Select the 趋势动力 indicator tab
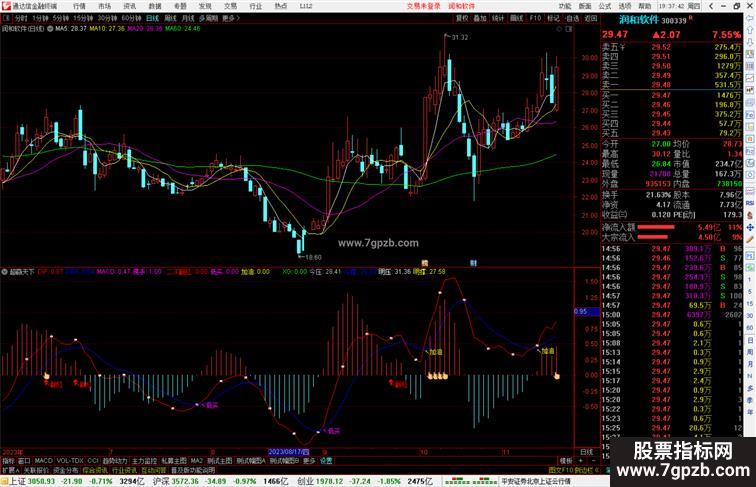 [115, 461]
